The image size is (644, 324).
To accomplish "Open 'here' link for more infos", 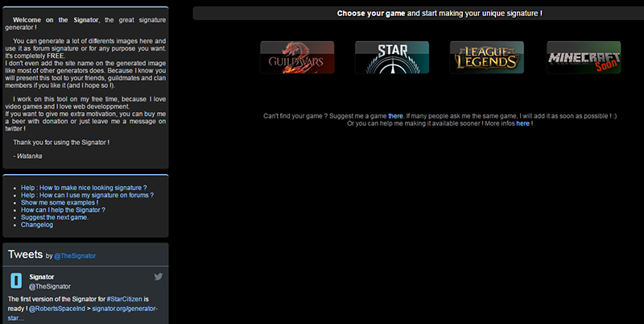I will tap(522, 124).
